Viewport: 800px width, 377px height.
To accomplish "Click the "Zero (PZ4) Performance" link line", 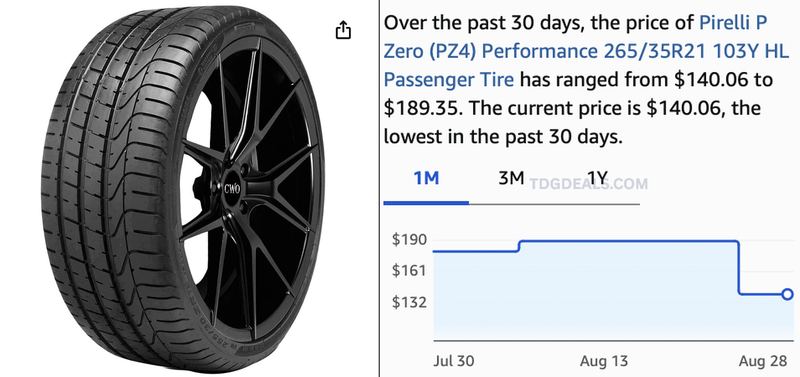I will [492, 52].
